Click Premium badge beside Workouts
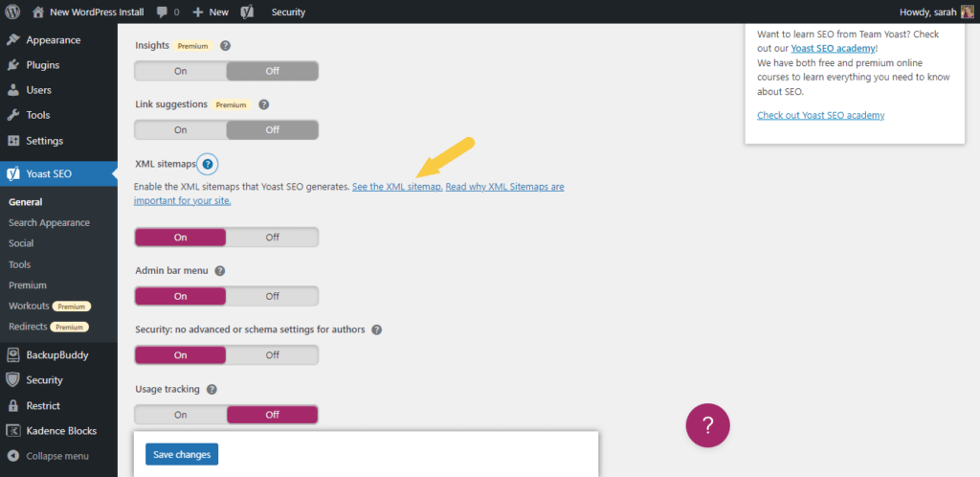The height and width of the screenshot is (477, 980). tap(72, 307)
